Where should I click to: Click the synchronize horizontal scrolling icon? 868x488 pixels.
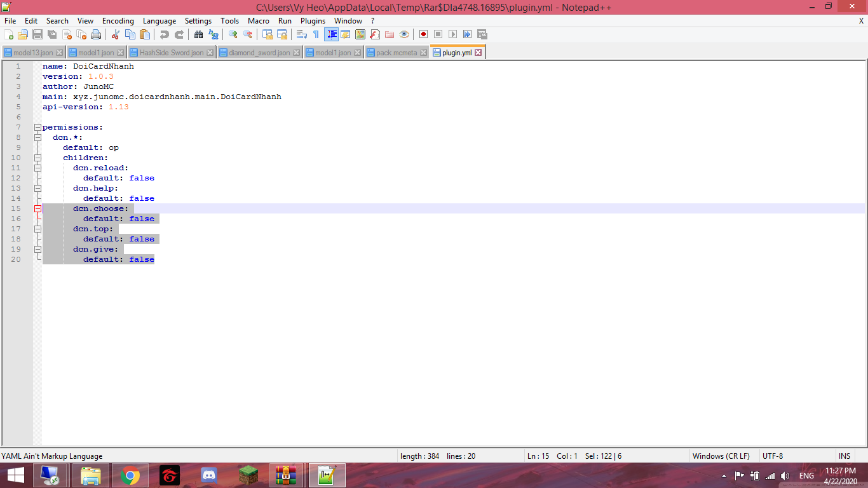click(282, 34)
